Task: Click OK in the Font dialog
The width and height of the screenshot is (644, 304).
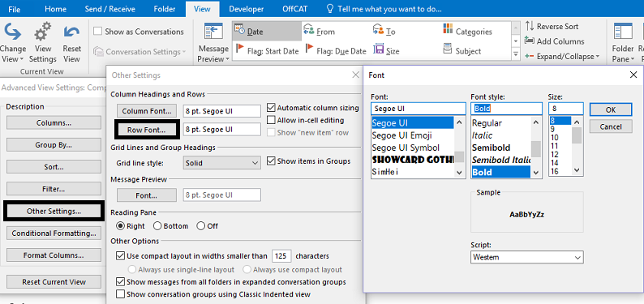Action: pos(611,109)
